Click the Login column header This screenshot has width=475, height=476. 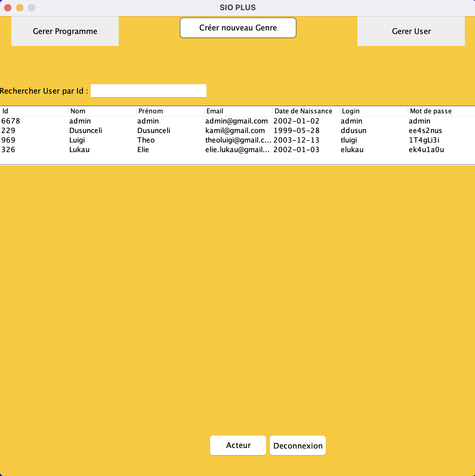point(374,111)
